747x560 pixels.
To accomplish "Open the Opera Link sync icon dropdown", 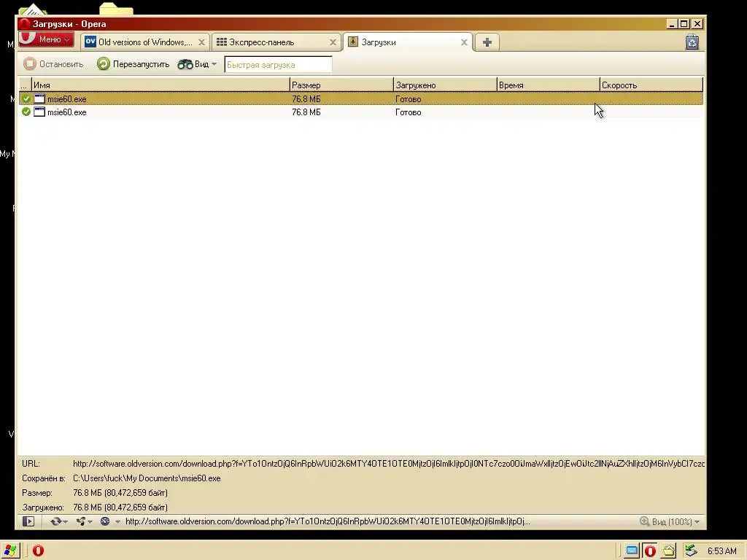I will [58, 521].
